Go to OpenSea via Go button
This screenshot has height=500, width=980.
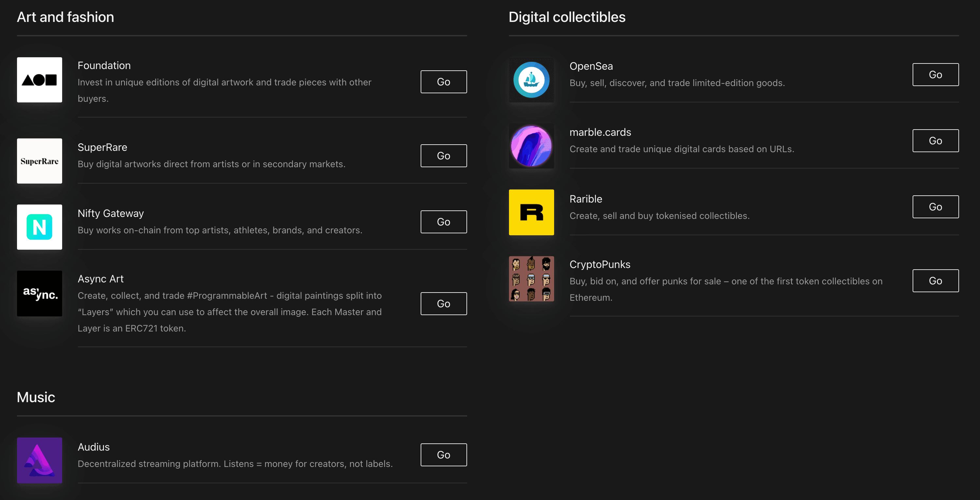pyautogui.click(x=935, y=75)
